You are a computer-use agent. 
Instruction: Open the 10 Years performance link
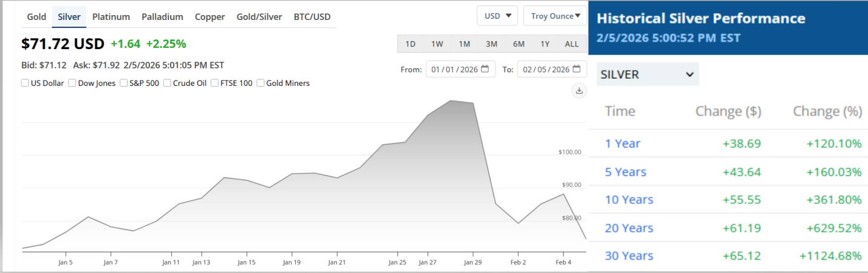pos(629,200)
